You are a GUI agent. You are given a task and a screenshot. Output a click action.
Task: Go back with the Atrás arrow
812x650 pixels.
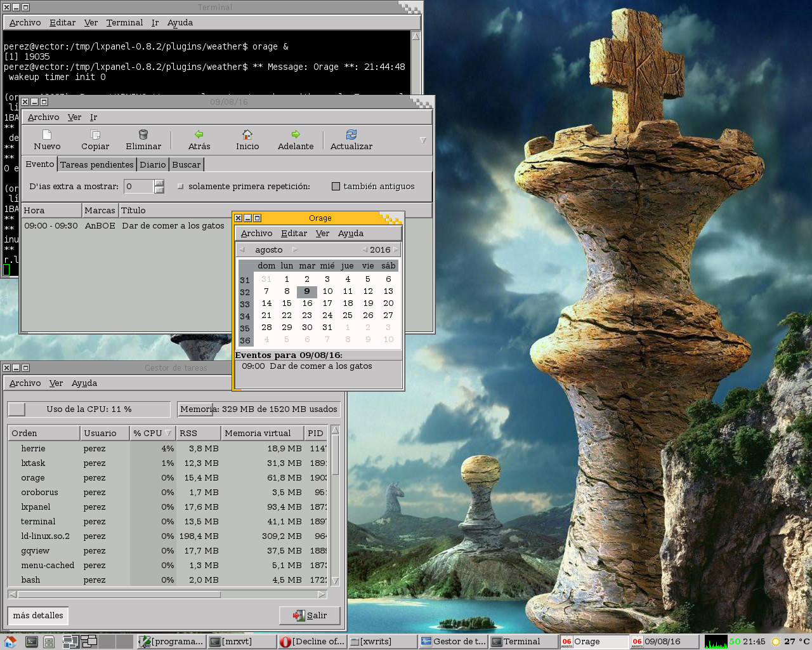click(199, 135)
